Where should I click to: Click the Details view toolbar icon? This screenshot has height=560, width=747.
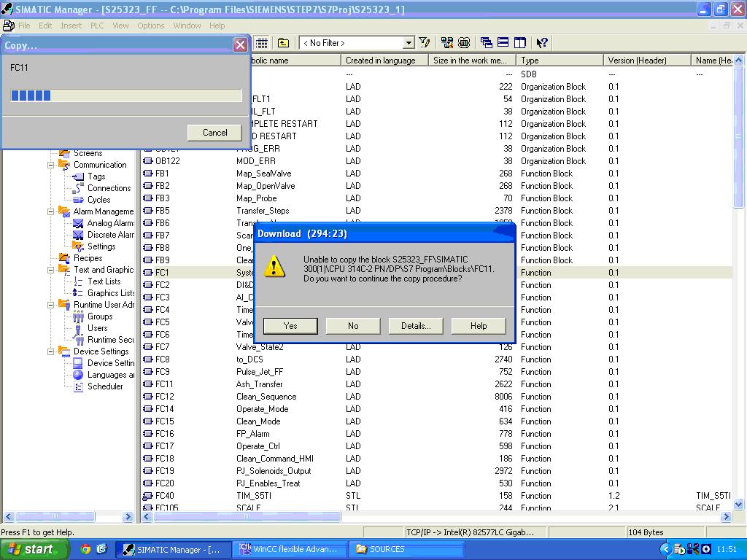[262, 43]
